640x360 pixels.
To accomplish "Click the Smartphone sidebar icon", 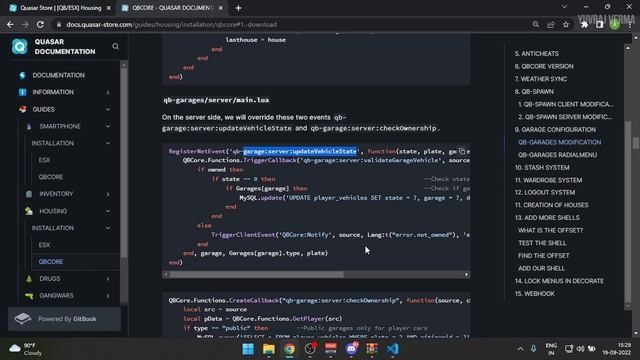I will pos(29,127).
